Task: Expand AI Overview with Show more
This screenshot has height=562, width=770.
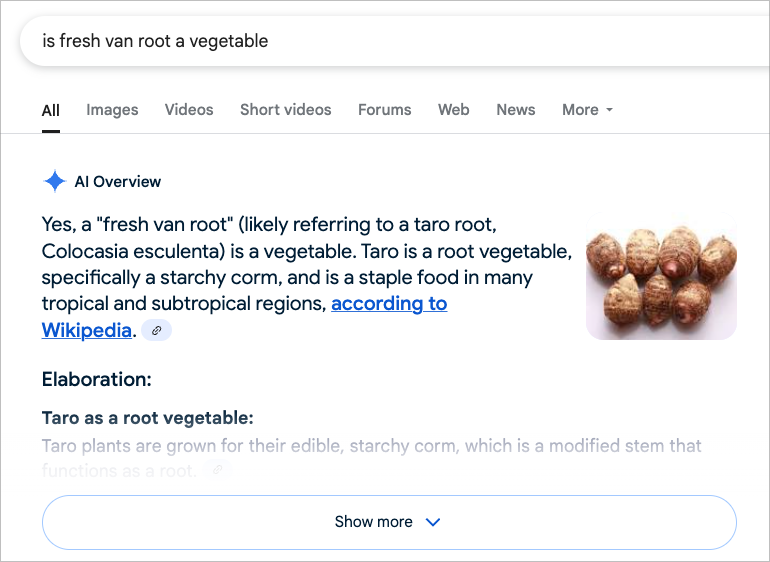Action: tap(389, 522)
